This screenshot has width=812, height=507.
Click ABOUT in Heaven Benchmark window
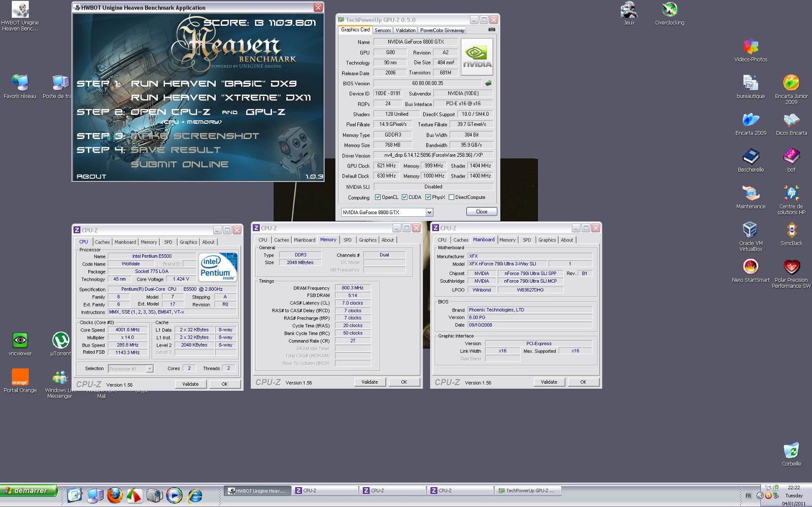[91, 177]
